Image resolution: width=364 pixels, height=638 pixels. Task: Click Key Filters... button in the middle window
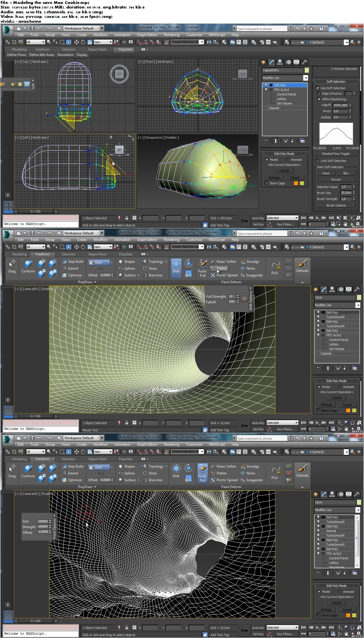tap(286, 429)
